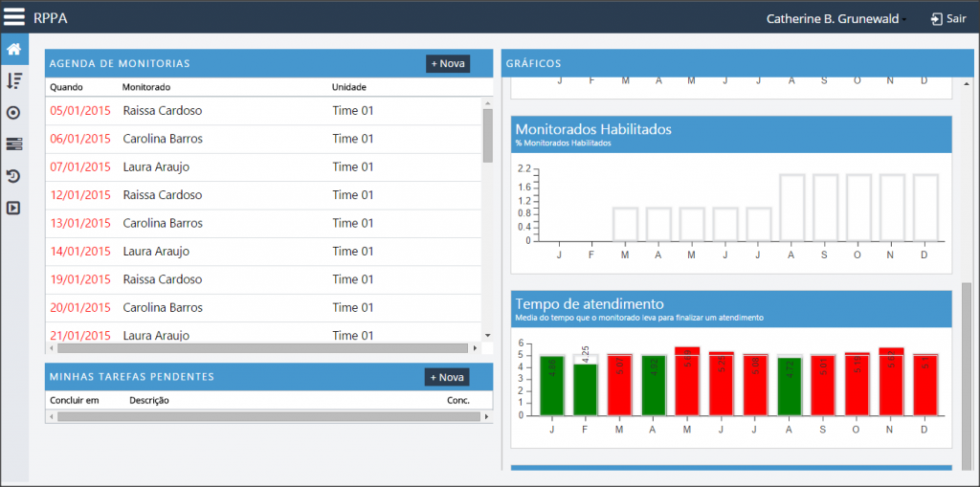This screenshot has width=980, height=487.
Task: Click the red May bar showing 5.69
Action: [687, 382]
